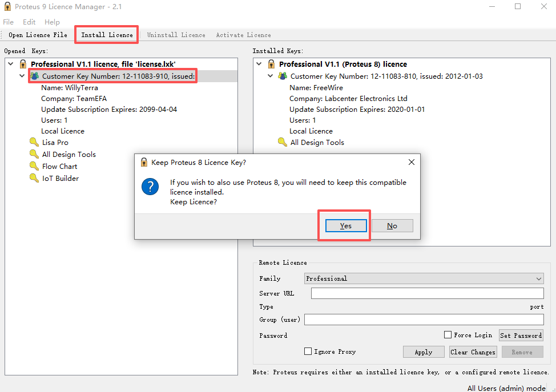Select the IoT Builder tree item label

[x=61, y=178]
